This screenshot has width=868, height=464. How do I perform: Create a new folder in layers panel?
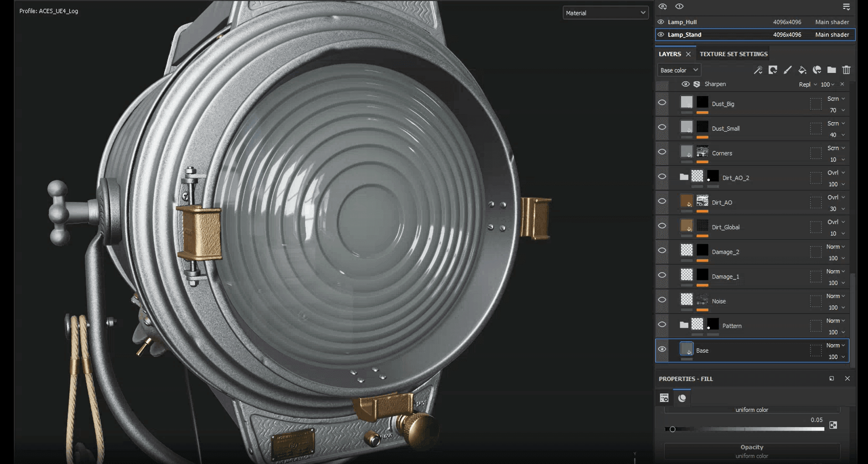[x=832, y=70]
